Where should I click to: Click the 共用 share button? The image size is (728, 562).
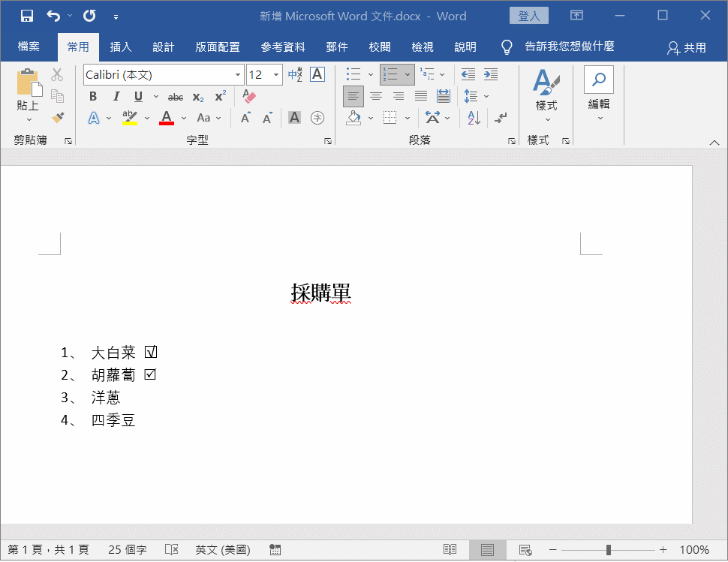(x=687, y=47)
